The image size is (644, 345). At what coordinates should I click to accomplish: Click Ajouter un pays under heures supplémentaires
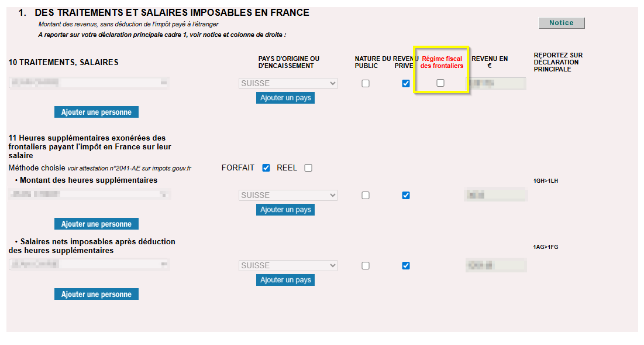click(285, 210)
